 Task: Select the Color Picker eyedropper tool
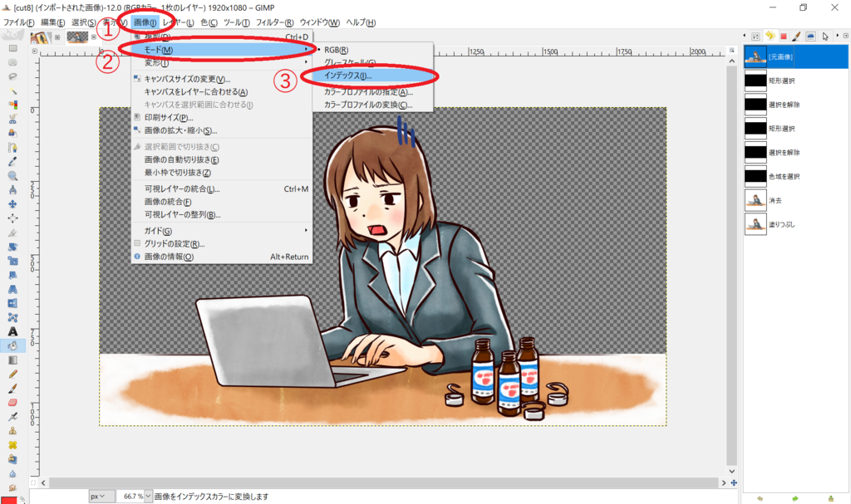pyautogui.click(x=12, y=162)
